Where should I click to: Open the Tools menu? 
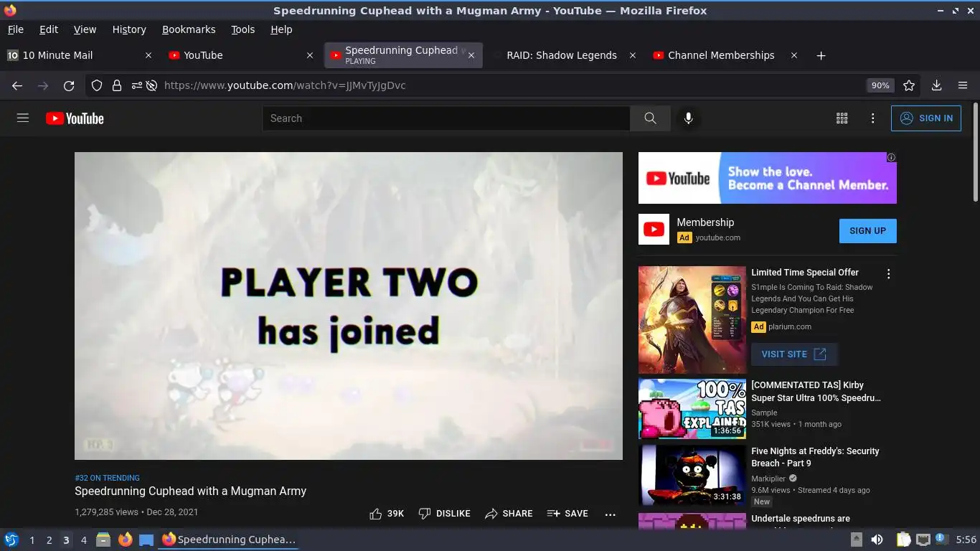[243, 29]
